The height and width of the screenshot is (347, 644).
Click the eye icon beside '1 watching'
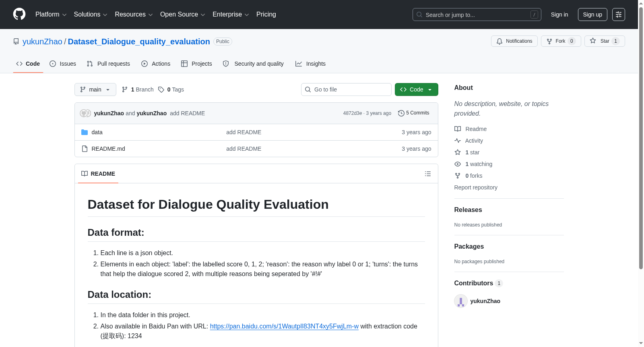tap(458, 164)
